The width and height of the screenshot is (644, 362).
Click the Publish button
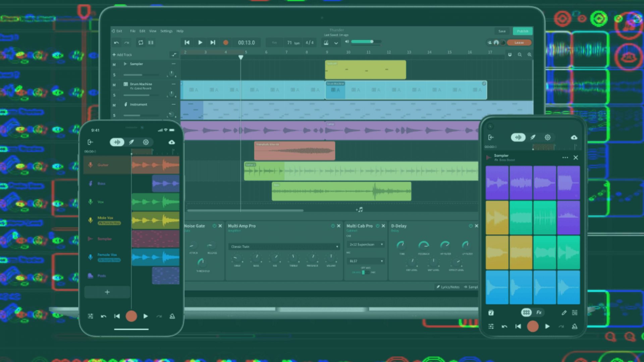522,31
